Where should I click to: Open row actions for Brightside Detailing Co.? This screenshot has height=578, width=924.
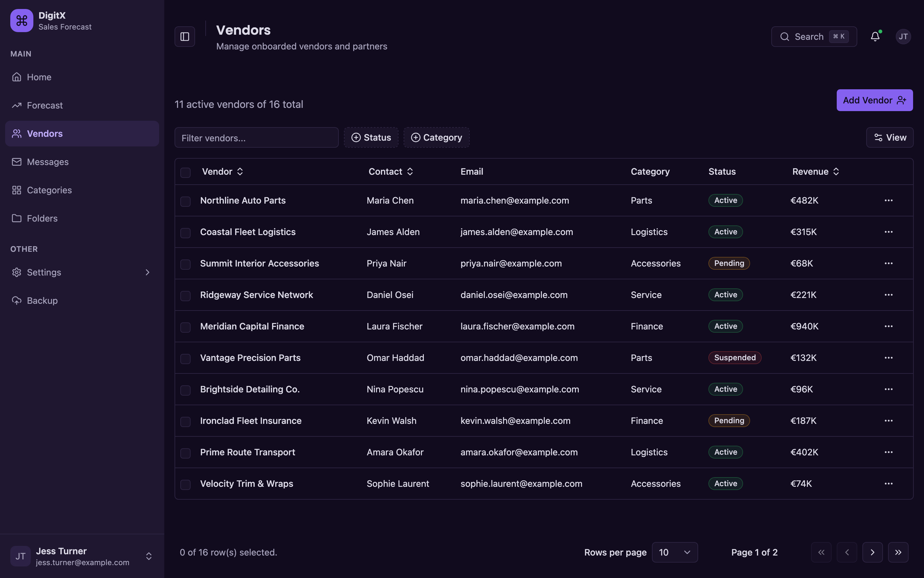[888, 389]
